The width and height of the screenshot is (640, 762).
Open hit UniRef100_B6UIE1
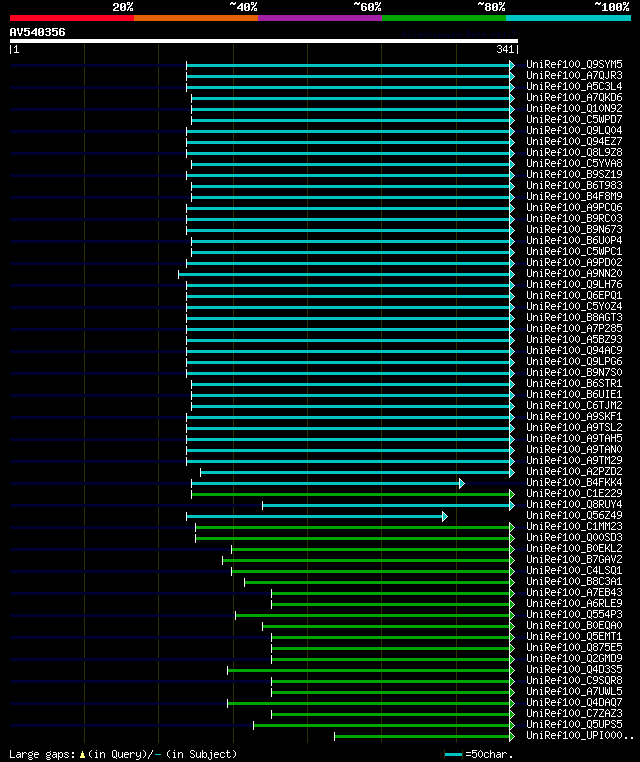point(574,395)
